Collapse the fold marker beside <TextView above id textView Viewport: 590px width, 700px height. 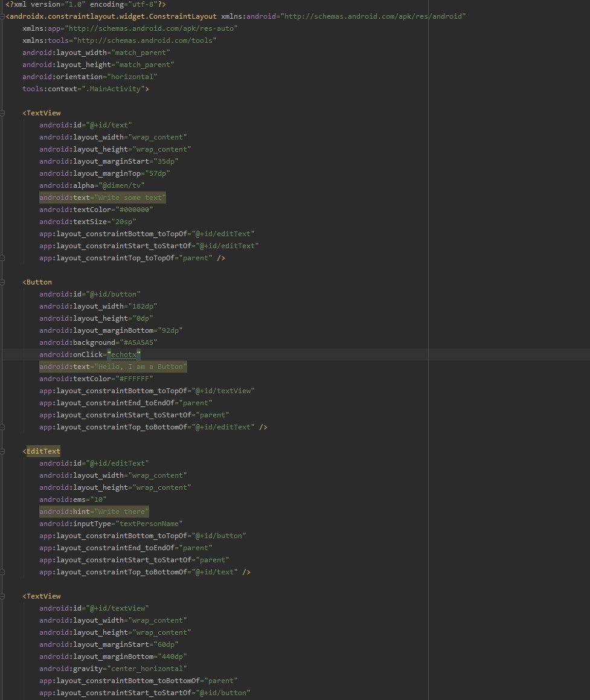tap(2, 597)
